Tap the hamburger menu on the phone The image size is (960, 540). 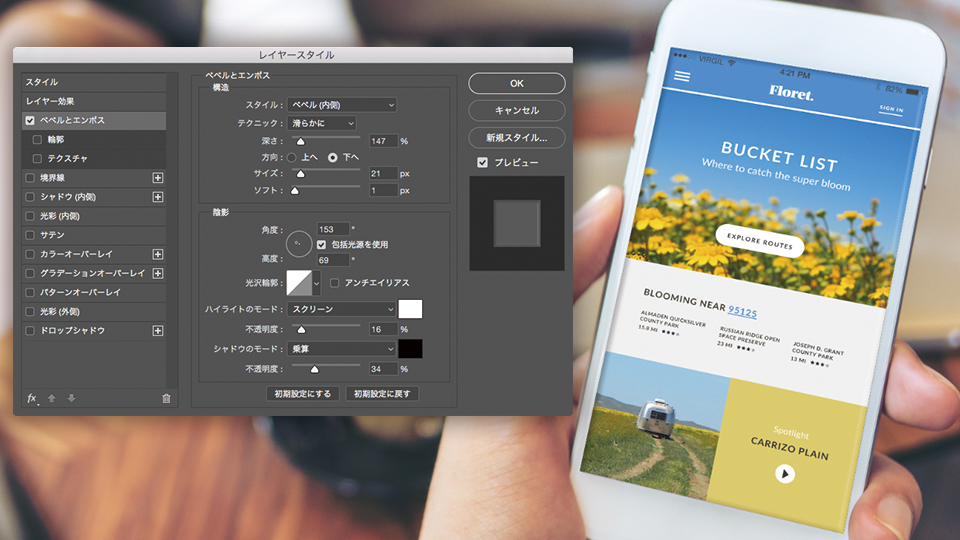pos(682,76)
